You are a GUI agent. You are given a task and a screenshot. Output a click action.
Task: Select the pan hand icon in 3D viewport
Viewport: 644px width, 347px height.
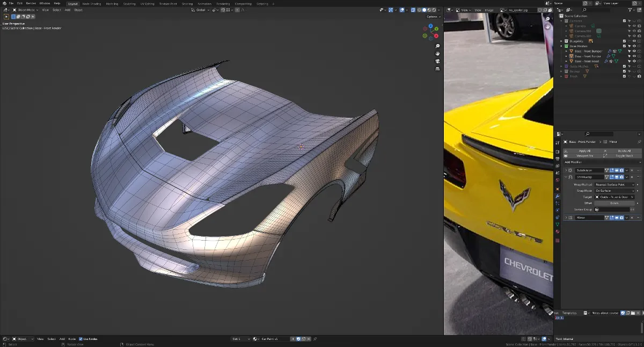[438, 54]
